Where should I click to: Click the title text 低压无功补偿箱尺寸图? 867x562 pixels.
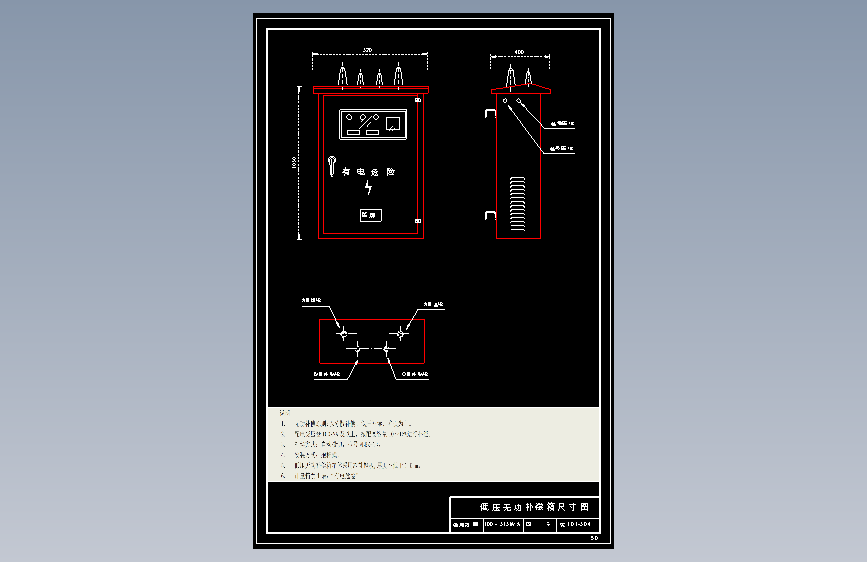(x=534, y=507)
